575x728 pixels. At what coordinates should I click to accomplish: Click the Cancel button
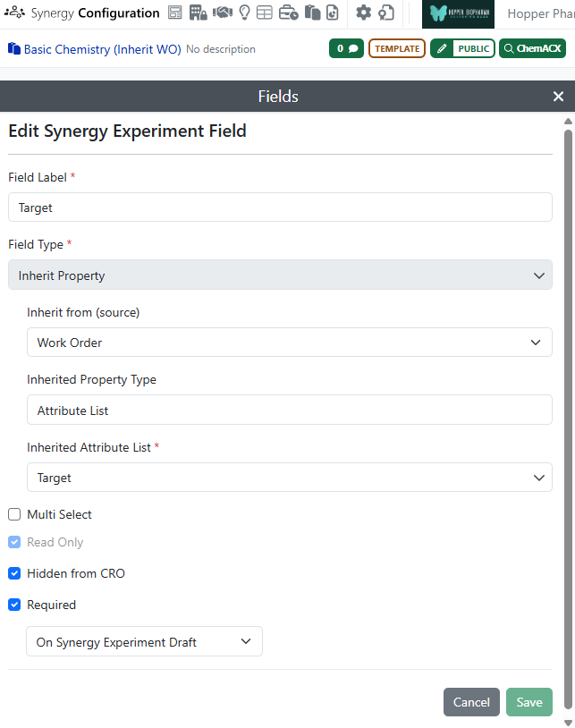click(x=471, y=702)
